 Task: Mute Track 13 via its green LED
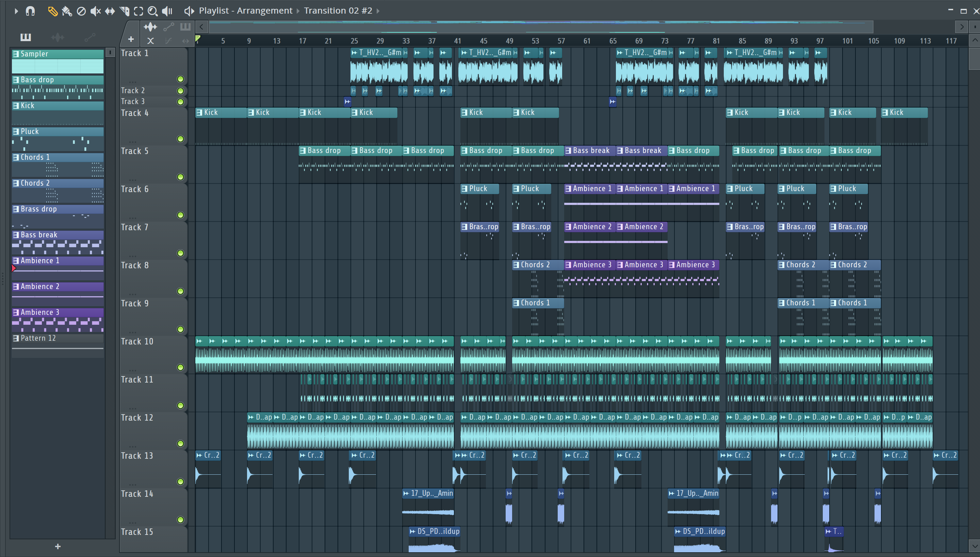(x=180, y=482)
